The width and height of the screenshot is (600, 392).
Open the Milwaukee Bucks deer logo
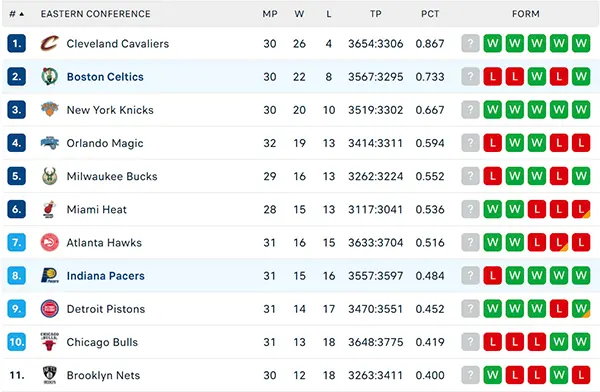coord(50,176)
